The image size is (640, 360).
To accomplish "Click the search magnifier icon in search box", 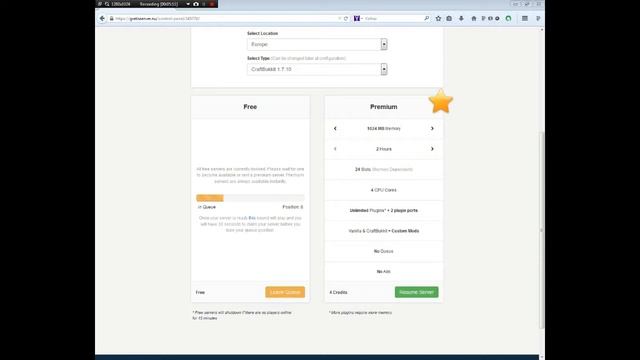I will (427, 18).
